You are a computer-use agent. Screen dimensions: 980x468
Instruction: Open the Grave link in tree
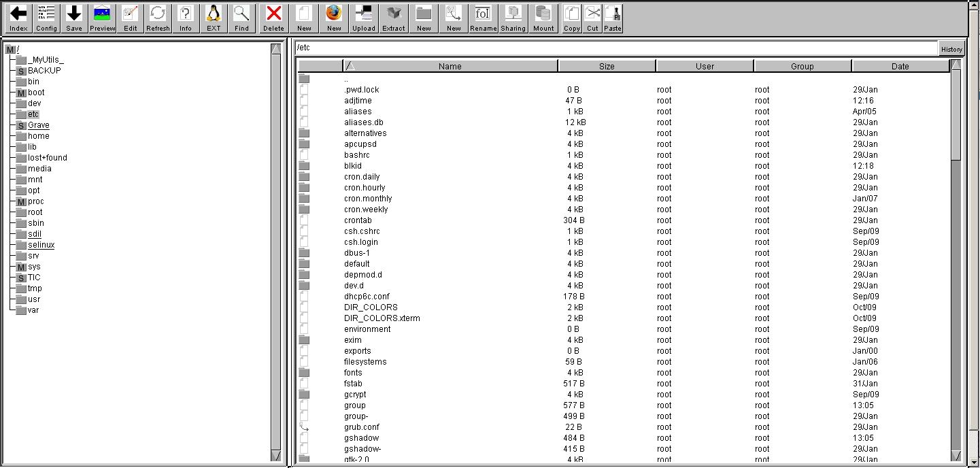[x=38, y=125]
